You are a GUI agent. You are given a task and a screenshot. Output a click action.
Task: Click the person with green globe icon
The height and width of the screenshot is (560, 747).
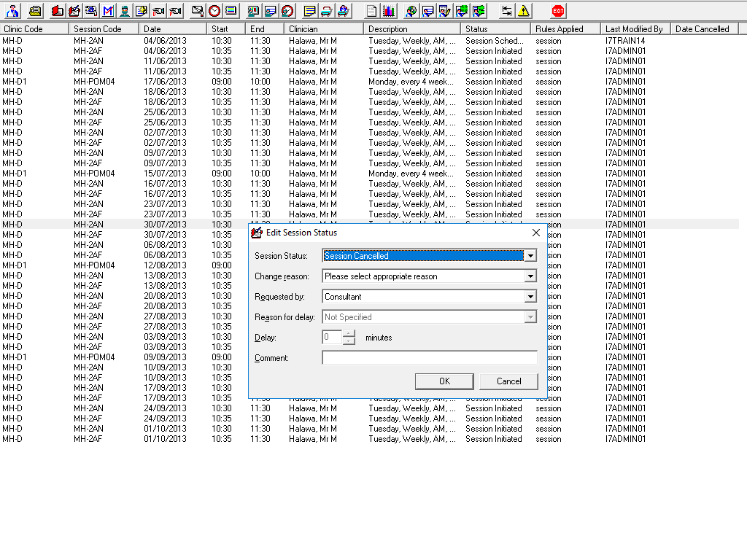tap(462, 10)
